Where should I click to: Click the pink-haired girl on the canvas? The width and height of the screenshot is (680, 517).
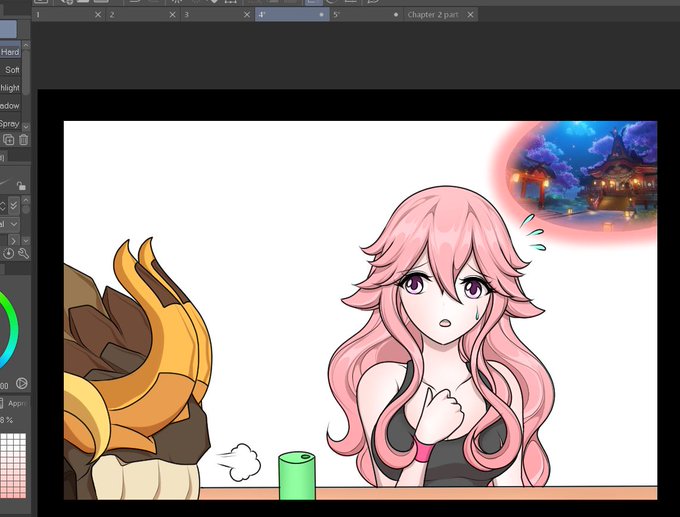(442, 338)
